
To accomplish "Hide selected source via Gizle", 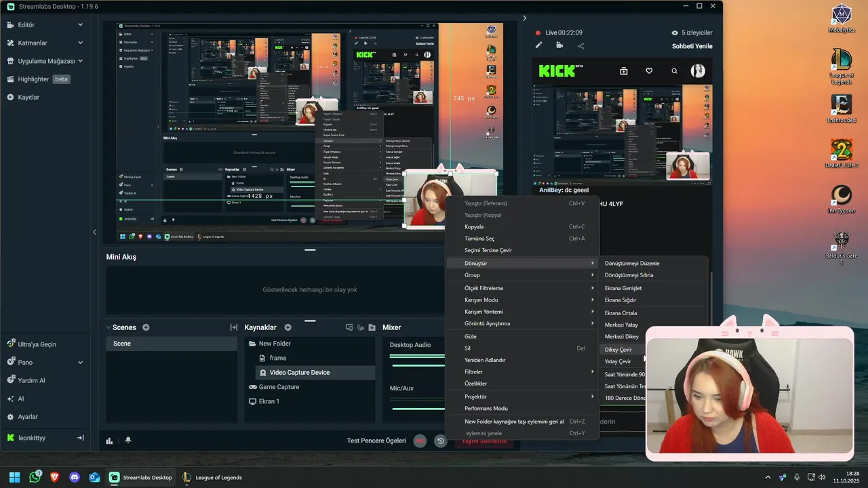I will [x=522, y=336].
